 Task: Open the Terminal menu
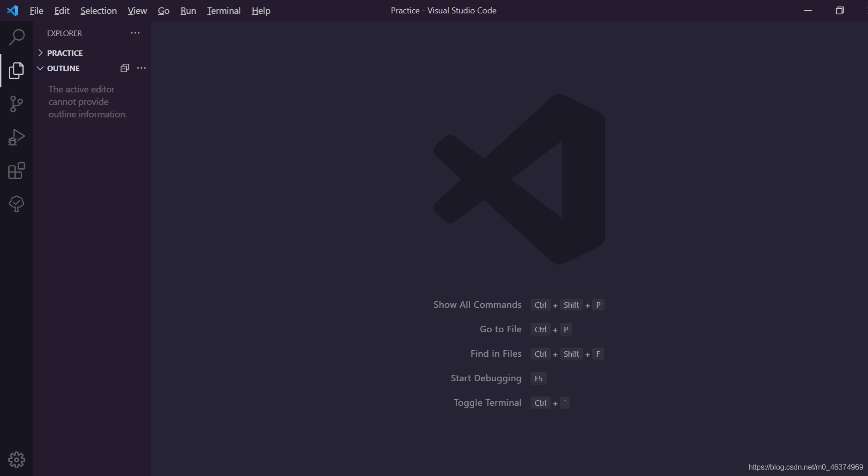224,11
